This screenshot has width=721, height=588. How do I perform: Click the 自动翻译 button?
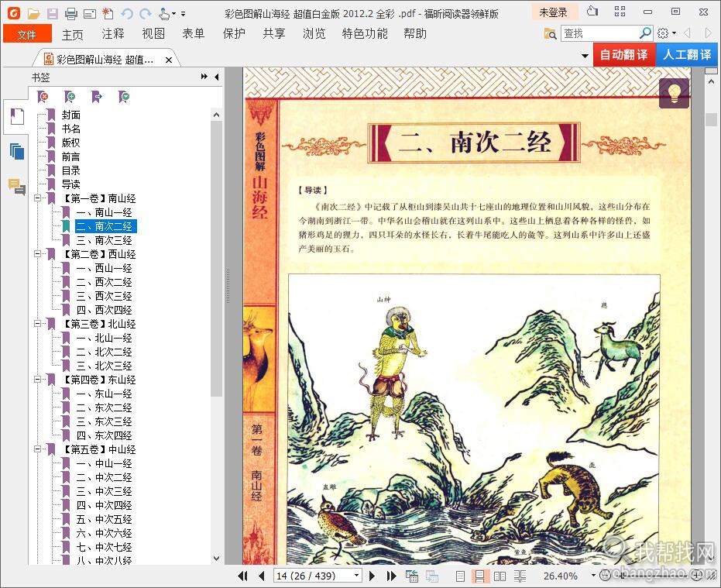coord(624,55)
